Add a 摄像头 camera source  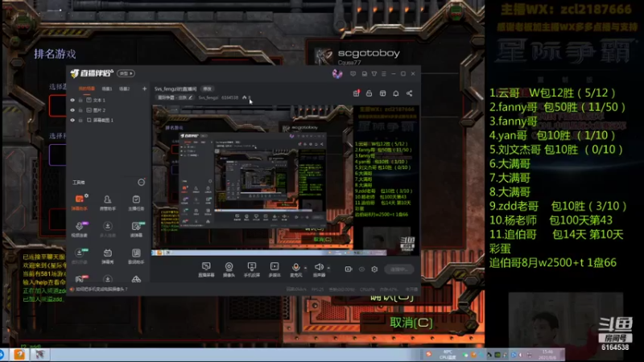(229, 269)
